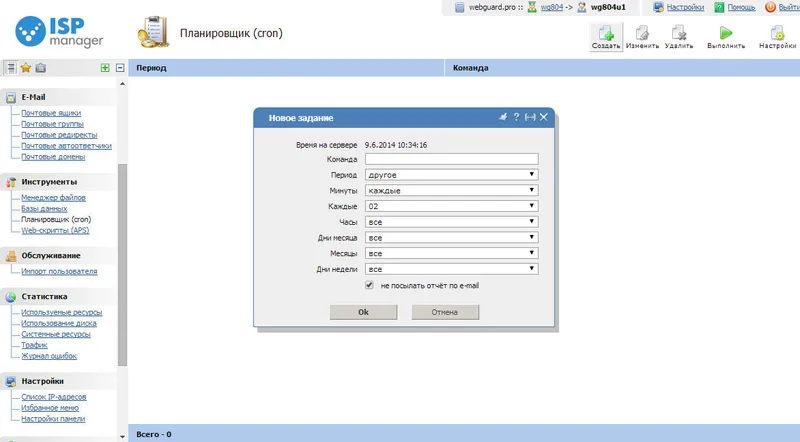Open Журнал ошибок link

click(49, 356)
